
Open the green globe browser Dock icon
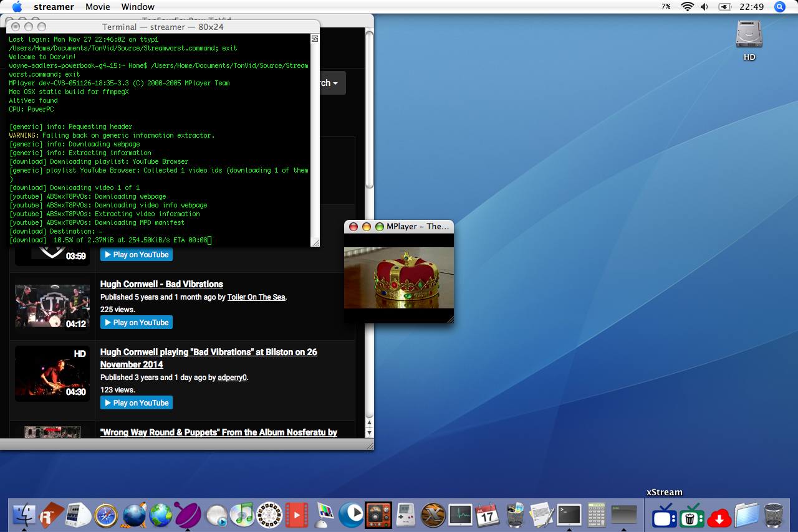coord(160,515)
